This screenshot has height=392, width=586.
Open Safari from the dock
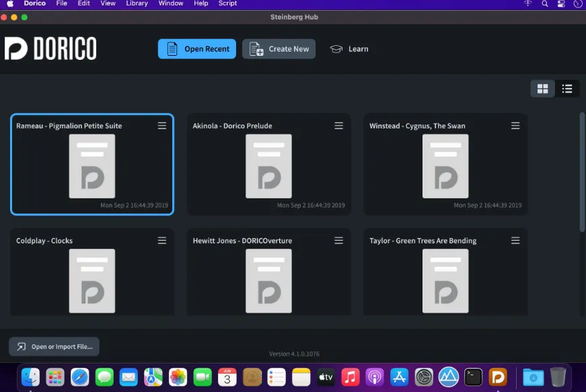(79, 377)
